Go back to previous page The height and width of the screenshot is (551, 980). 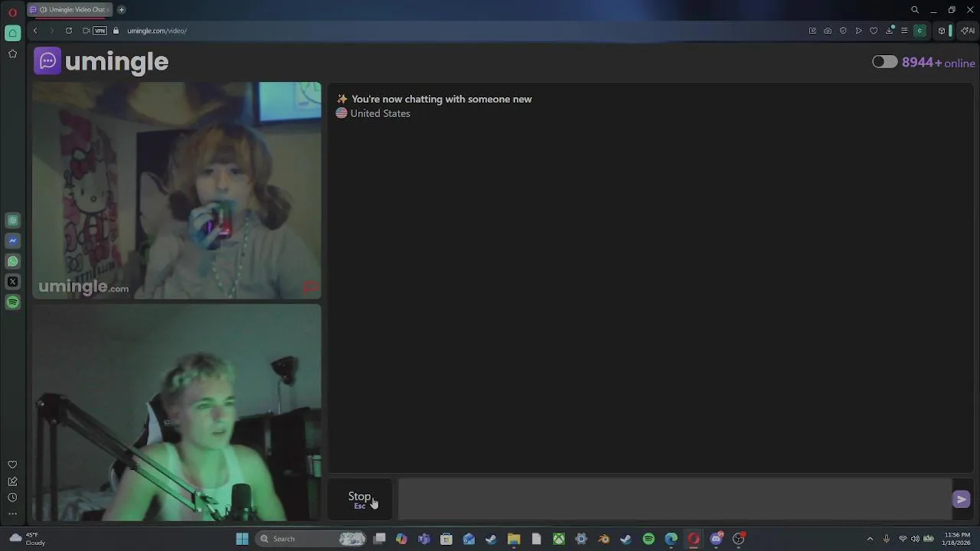pos(35,31)
